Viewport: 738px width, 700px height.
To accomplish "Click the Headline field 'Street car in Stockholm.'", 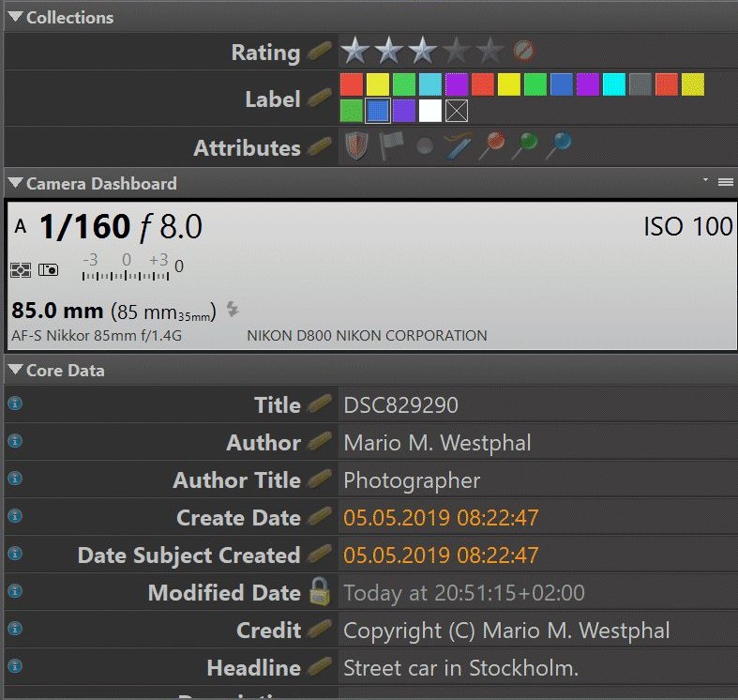I will click(x=538, y=667).
